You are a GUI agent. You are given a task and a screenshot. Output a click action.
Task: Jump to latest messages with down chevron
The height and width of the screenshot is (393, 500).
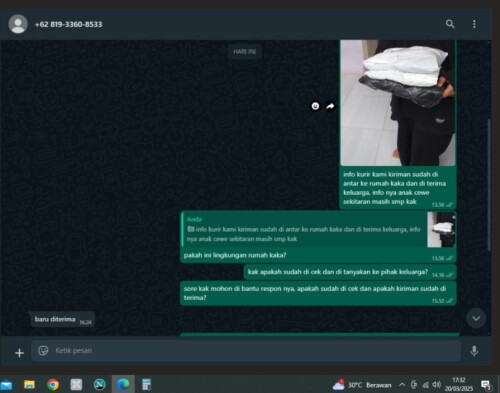[x=476, y=318]
